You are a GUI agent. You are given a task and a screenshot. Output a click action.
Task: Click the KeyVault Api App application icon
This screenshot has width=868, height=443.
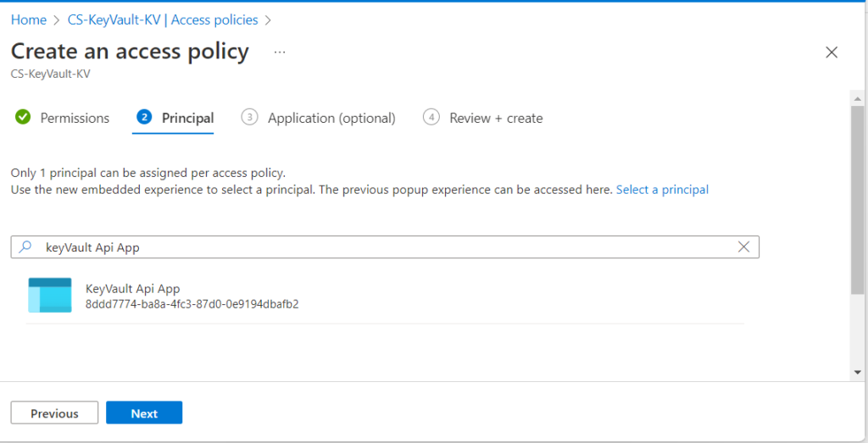(x=50, y=296)
